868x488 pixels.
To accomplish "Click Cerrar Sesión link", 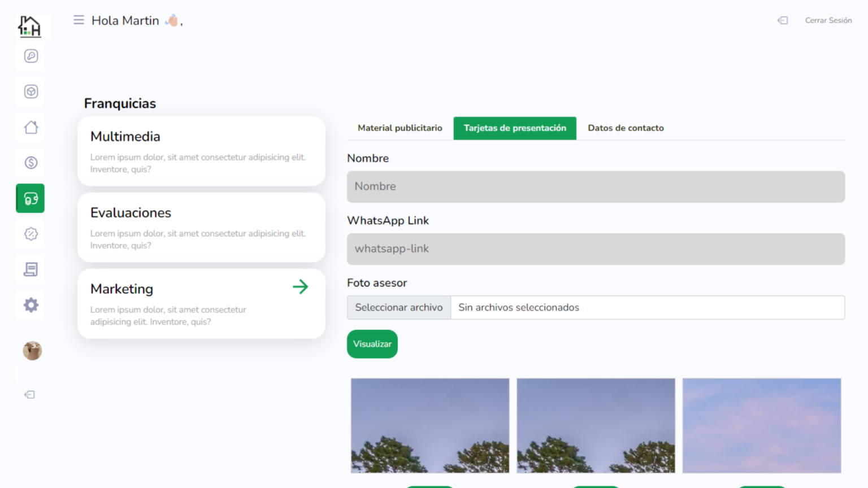I will click(x=828, y=20).
